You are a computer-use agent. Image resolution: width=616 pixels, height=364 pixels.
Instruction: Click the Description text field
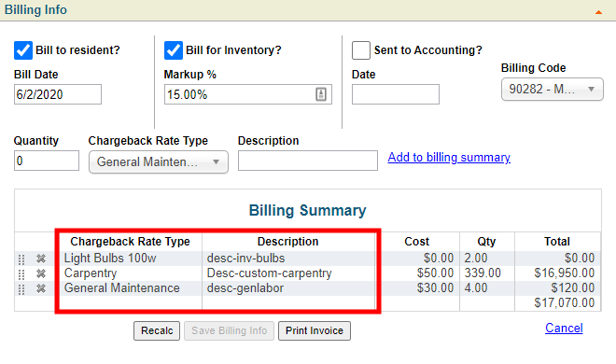point(308,161)
